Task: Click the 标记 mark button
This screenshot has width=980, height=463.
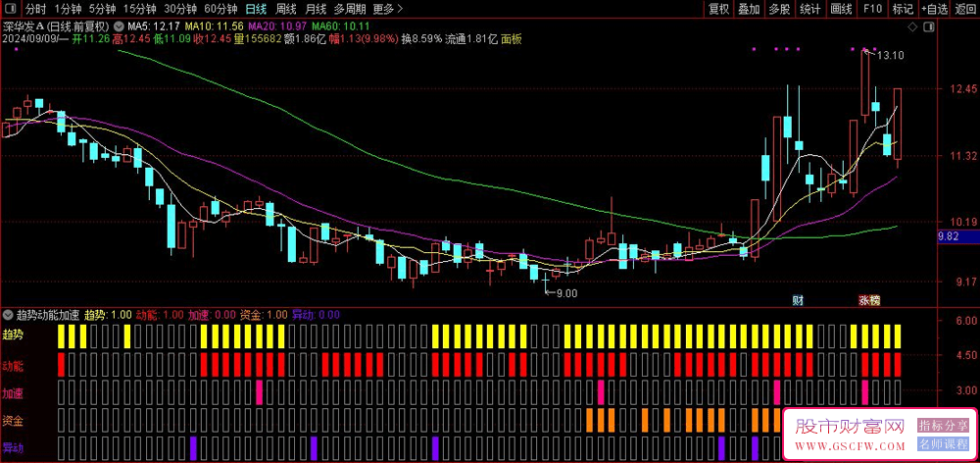Action: (x=904, y=9)
